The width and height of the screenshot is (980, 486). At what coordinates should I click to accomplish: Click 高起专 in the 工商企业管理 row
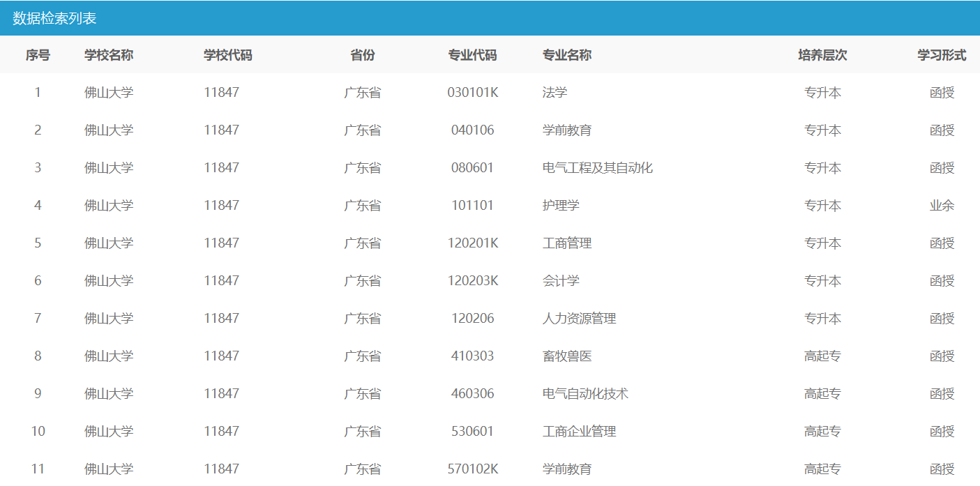tap(823, 432)
